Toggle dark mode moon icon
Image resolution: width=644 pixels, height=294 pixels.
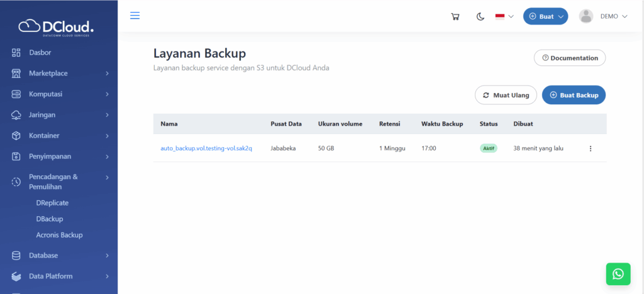[x=480, y=16]
